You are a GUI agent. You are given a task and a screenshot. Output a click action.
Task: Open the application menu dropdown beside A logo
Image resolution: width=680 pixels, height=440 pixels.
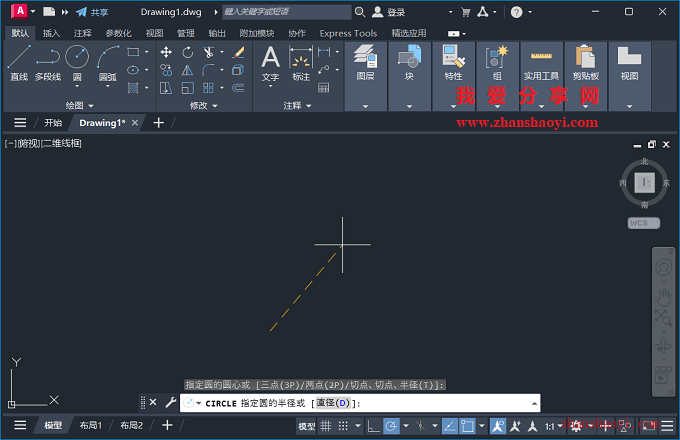33,12
